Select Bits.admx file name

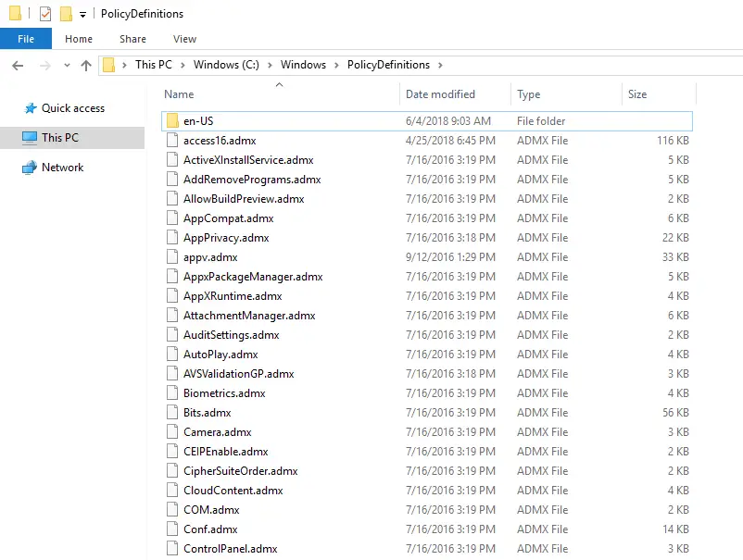click(208, 413)
